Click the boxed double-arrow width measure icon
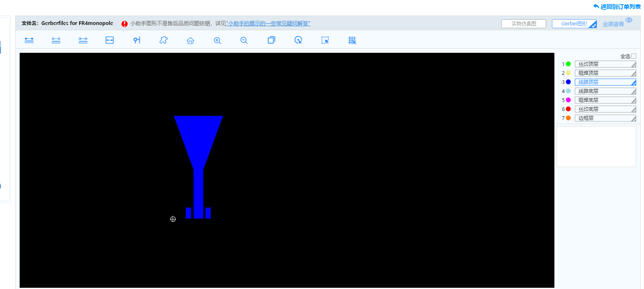Screen dimensions: 644x289 (110, 40)
